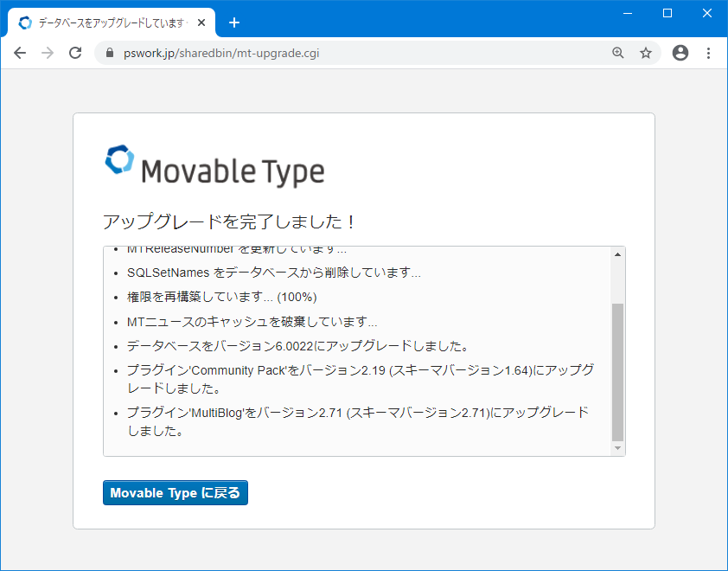This screenshot has width=728, height=571.
Task: Click the profile avatar icon in Chrome toolbar
Action: tap(680, 53)
